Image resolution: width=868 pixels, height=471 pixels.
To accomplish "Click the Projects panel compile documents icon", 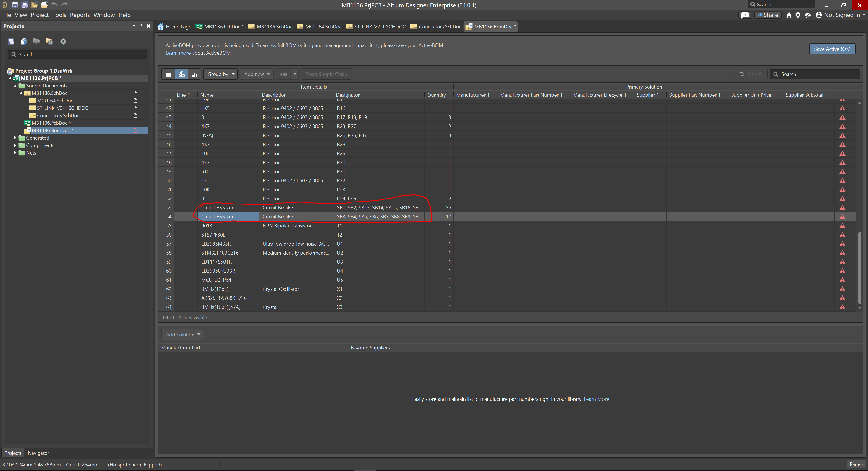I will pyautogui.click(x=24, y=41).
